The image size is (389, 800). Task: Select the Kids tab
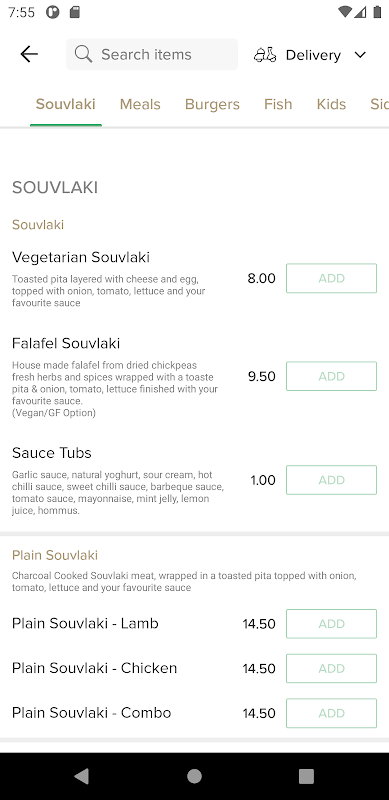(331, 104)
